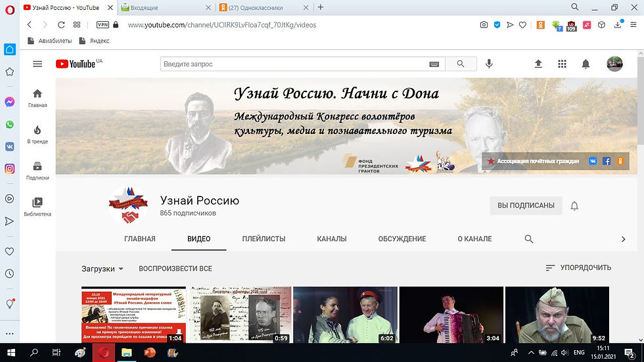The height and width of the screenshot is (362, 644).
Task: Switch to the Главная channel tab
Action: pyautogui.click(x=139, y=239)
